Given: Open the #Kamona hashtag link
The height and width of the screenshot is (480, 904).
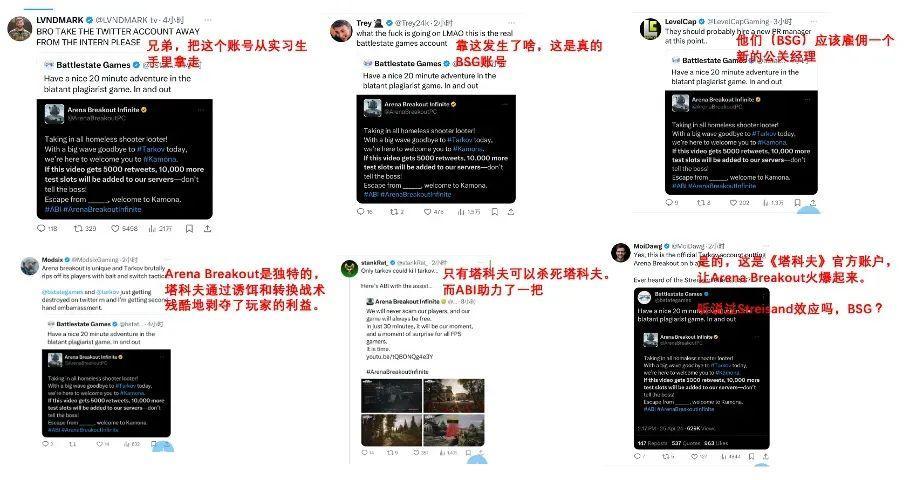Looking at the screenshot, I should 160,159.
